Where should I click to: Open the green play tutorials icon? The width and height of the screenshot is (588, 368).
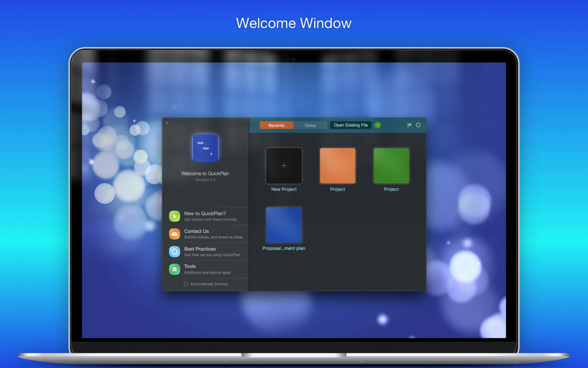coord(175,216)
